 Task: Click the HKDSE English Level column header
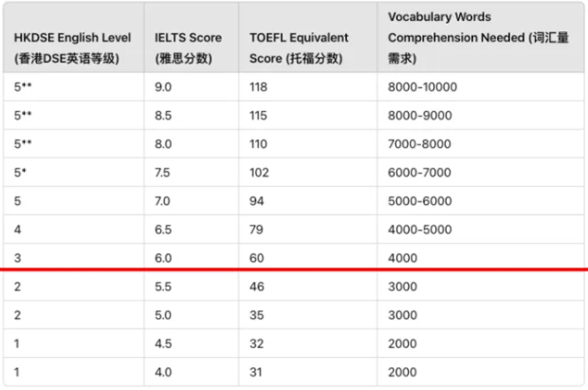[73, 47]
